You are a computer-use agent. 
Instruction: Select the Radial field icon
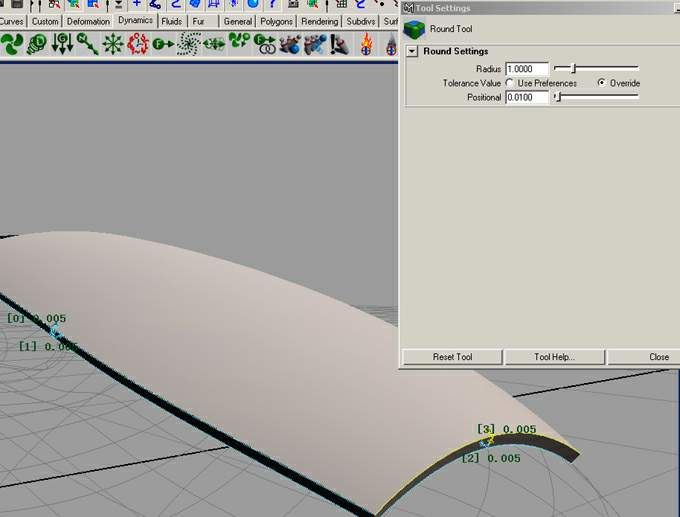pos(113,44)
